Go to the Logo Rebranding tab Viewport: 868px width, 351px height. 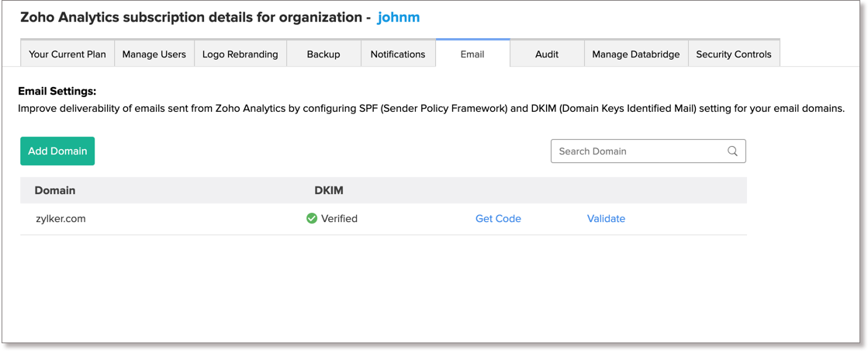click(240, 54)
